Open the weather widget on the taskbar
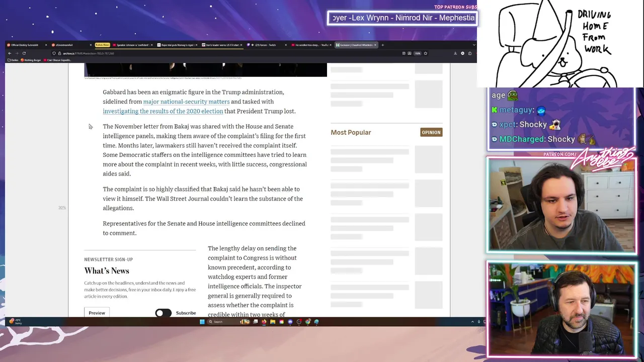644x362 pixels. pyautogui.click(x=15, y=321)
